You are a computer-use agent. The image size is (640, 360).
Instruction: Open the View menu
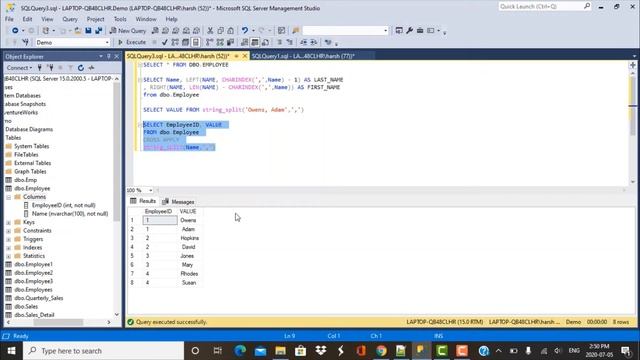[47, 19]
